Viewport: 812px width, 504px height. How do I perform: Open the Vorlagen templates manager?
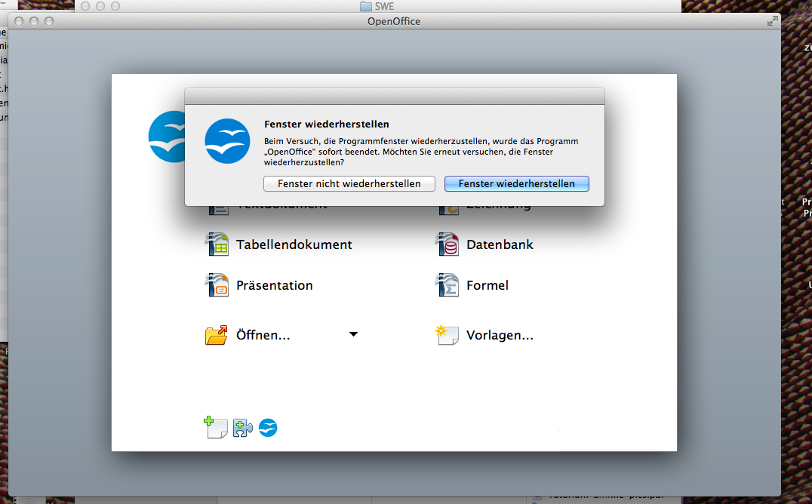click(x=499, y=335)
